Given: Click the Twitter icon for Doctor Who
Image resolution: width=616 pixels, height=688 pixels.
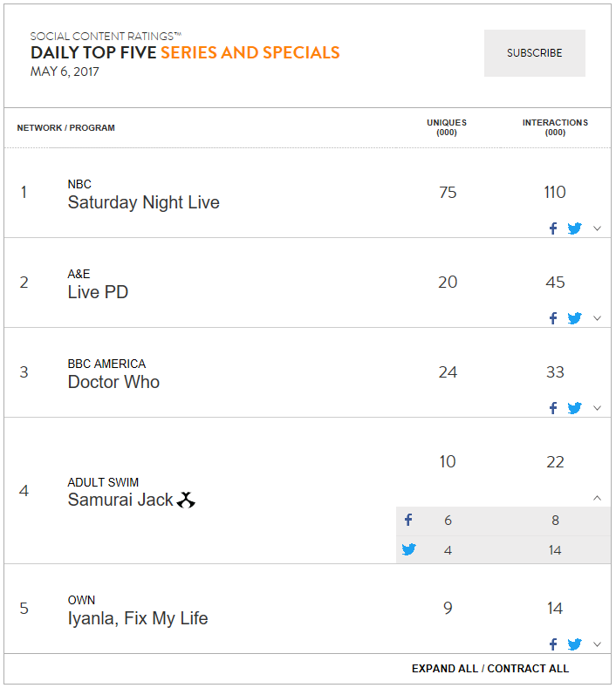Looking at the screenshot, I should tap(574, 408).
